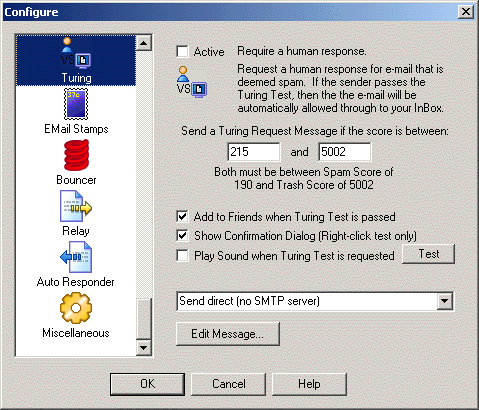Disable Show Confirmation Dialog checkbox
The height and width of the screenshot is (410, 479).
(182, 236)
